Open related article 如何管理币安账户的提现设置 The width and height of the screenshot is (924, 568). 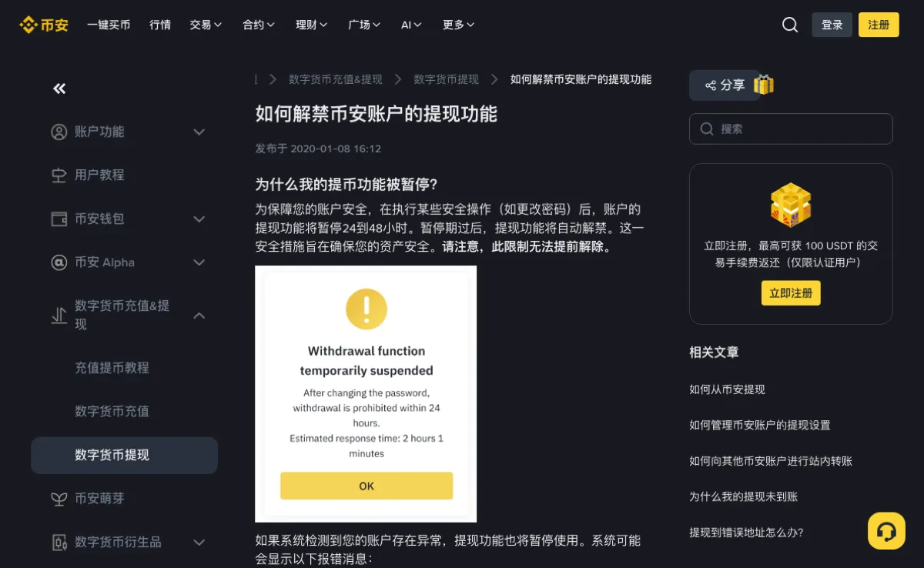760,425
